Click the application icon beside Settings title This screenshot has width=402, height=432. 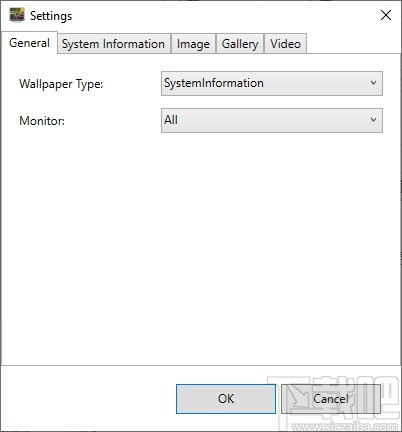click(x=17, y=15)
